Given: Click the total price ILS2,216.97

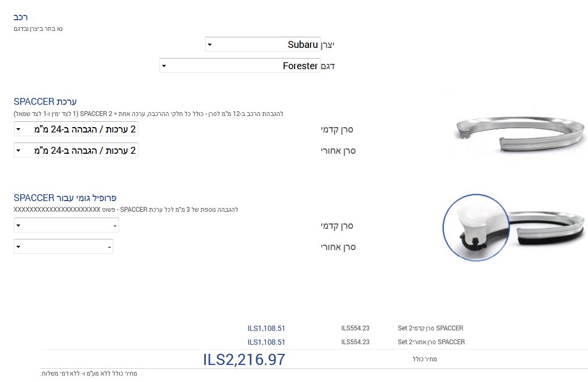Looking at the screenshot, I should pos(244,360).
